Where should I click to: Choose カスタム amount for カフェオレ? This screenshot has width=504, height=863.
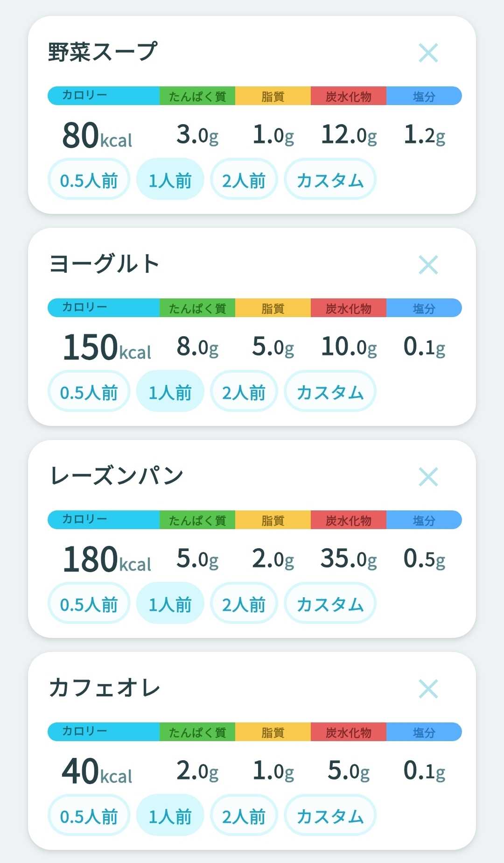click(330, 815)
